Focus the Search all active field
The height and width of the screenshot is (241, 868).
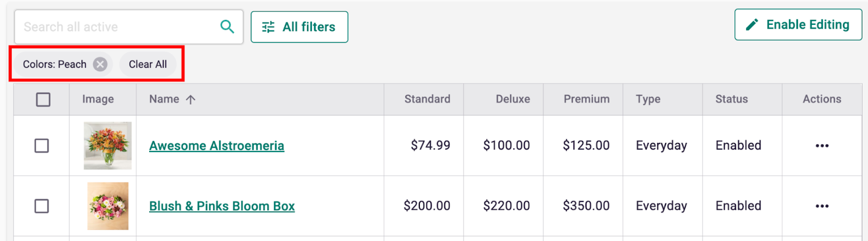[117, 27]
